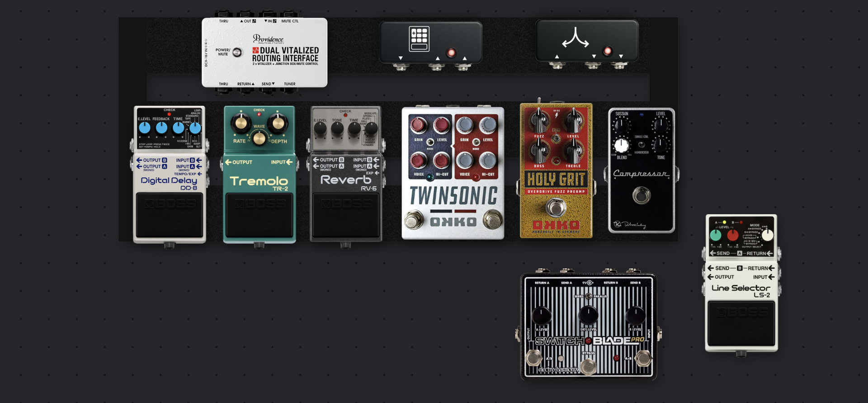Adjust the FEEDBACK knob on the Digital Delay DD-8
Image resolution: width=868 pixels, height=403 pixels.
[161, 128]
